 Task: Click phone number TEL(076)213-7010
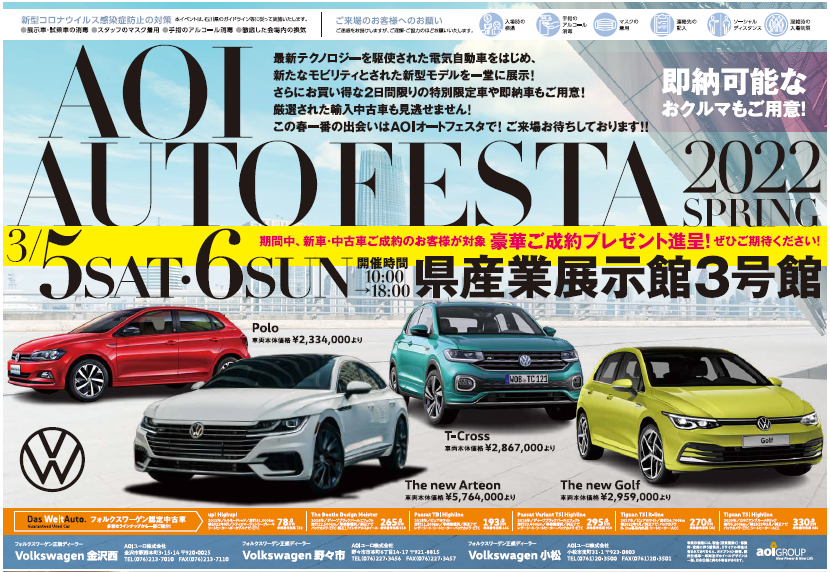[149, 559]
